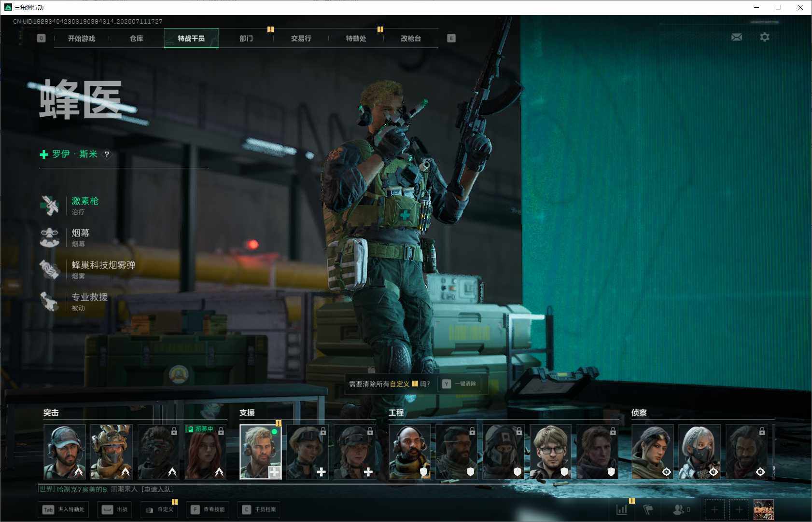Select the 蜂巢科技烟雾弹 skill icon
The width and height of the screenshot is (812, 522).
tap(49, 270)
